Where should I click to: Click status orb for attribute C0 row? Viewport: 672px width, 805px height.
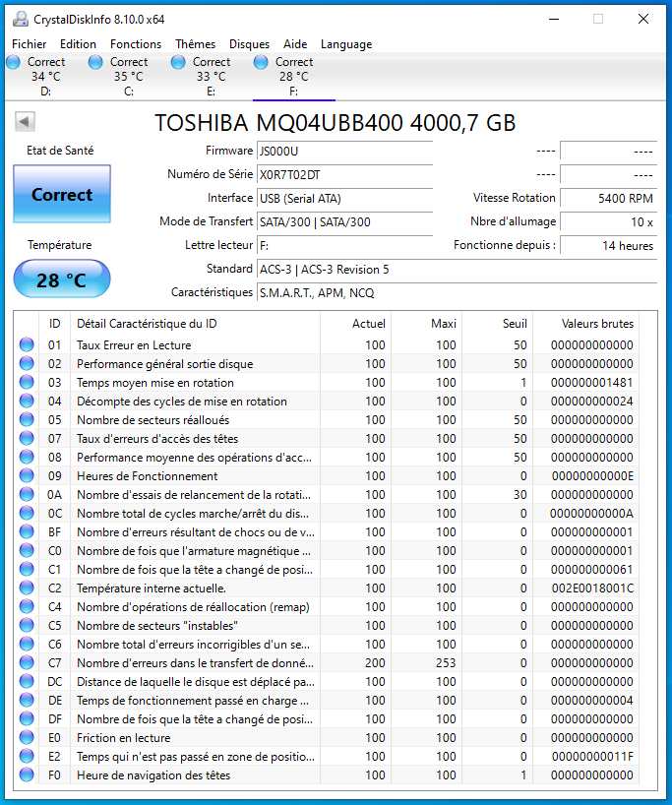pos(27,550)
